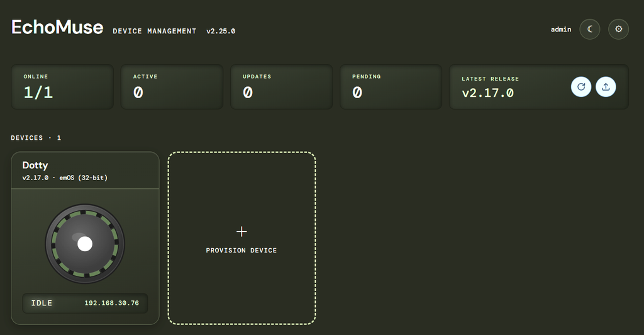Click the IP address 192.168.30.76
The width and height of the screenshot is (644, 335).
tap(112, 303)
